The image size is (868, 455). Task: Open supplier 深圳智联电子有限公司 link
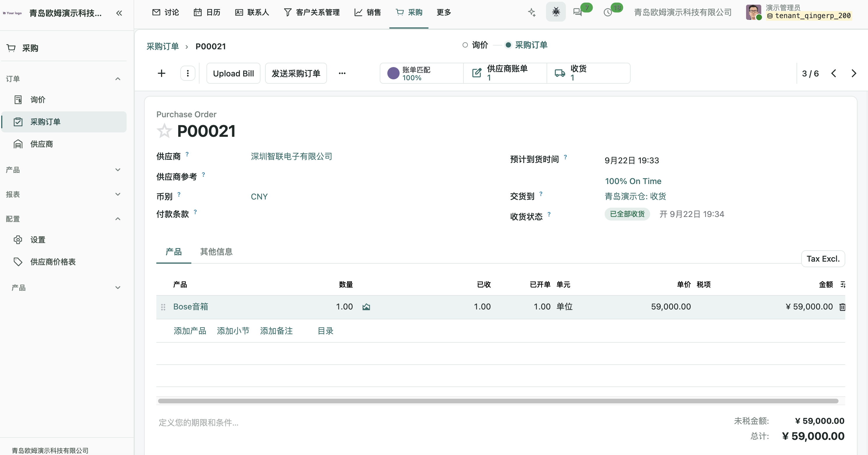[291, 156]
